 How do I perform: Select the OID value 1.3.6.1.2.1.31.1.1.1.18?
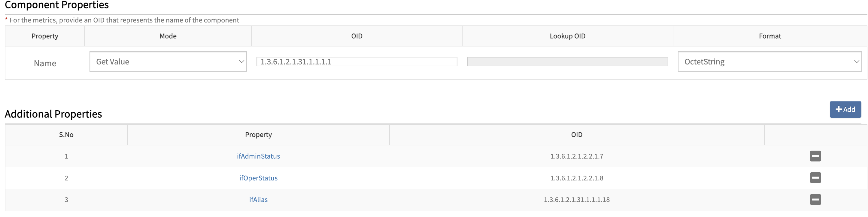coord(577,200)
